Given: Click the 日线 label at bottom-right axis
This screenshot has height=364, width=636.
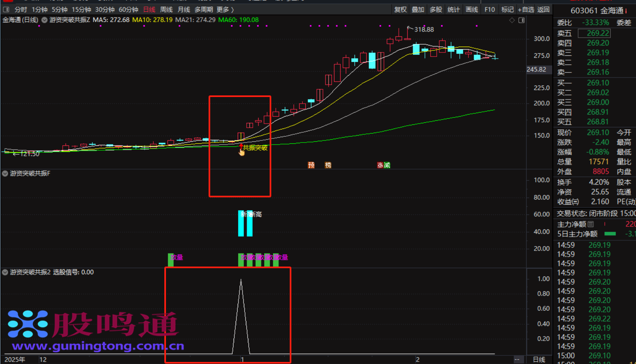Looking at the screenshot, I should [539, 359].
